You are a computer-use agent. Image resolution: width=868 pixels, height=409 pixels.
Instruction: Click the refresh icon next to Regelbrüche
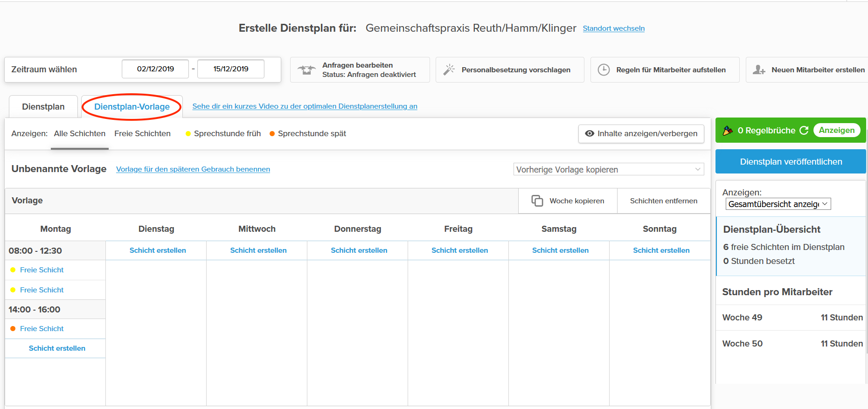804,131
